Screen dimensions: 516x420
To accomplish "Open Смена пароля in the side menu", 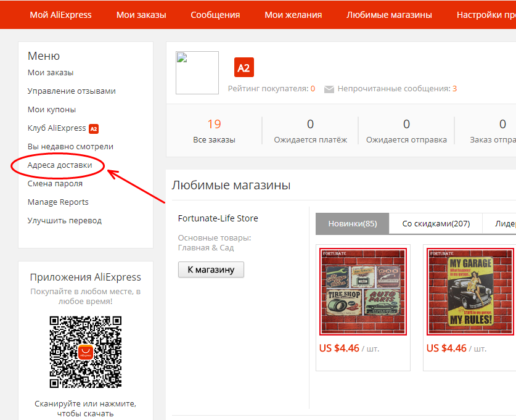I will pyautogui.click(x=55, y=184).
